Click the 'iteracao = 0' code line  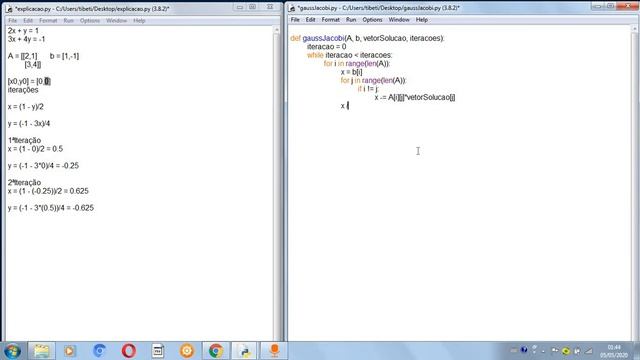(327, 47)
